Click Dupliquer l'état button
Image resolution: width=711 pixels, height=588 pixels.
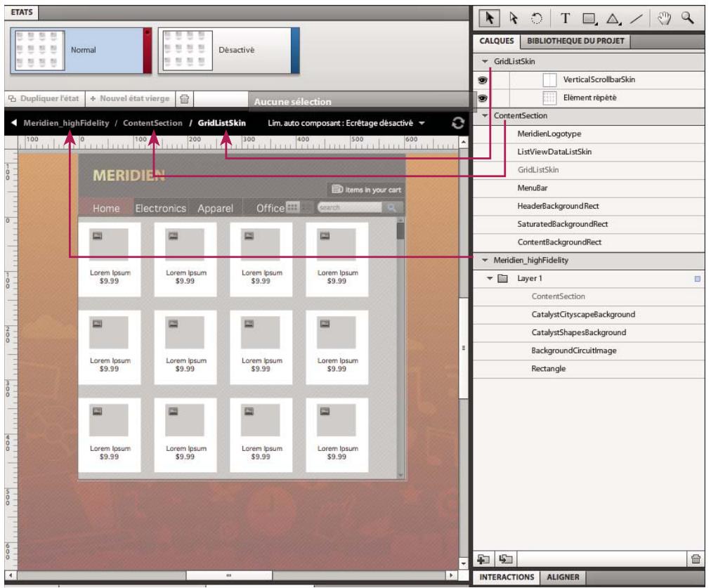[x=44, y=98]
